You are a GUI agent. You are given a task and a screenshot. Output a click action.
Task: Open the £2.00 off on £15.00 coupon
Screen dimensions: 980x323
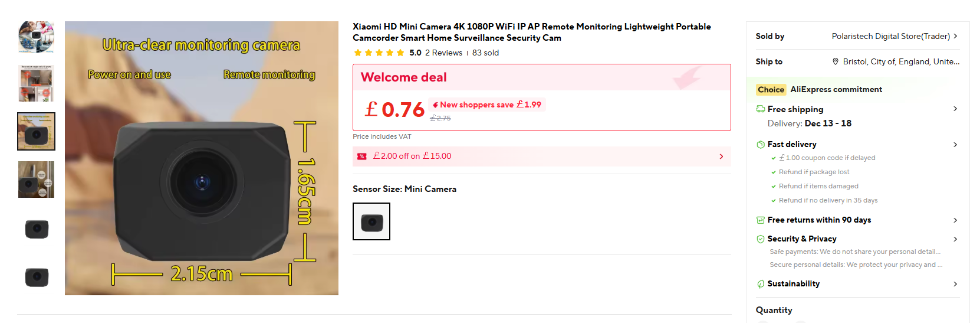tap(541, 156)
